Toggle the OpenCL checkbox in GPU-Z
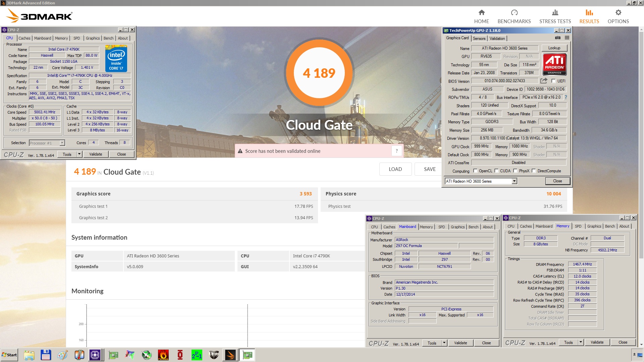 tap(475, 171)
